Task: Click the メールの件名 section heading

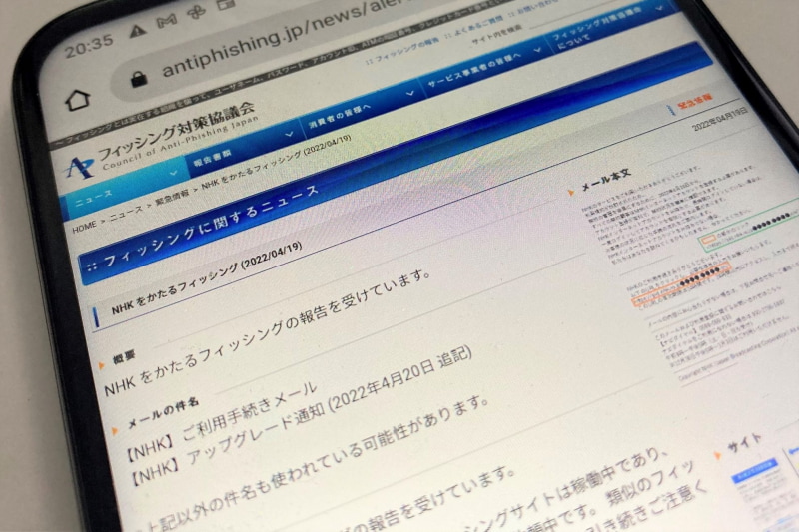Action: click(x=162, y=415)
